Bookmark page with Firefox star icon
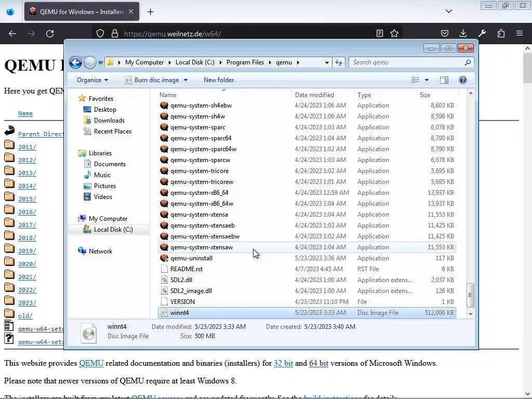The image size is (532, 399). point(394,33)
